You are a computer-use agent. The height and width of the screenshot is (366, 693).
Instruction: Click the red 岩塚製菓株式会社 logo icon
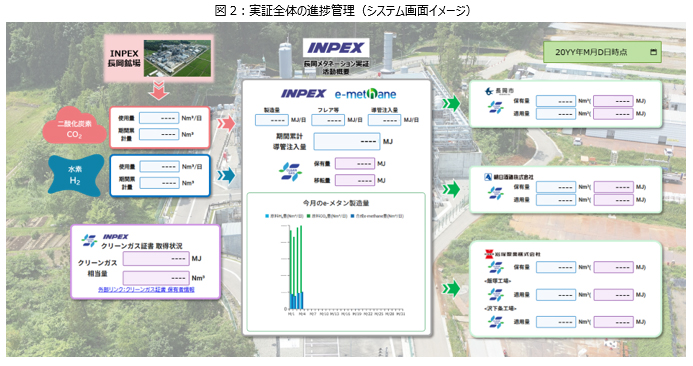click(x=488, y=254)
